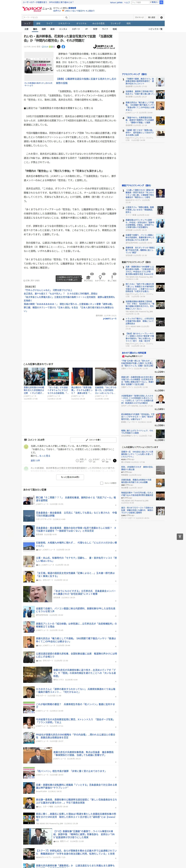186x868 pixels.
Task: Click the scroll-to-top arrow button
Action: pyautogui.click(x=180, y=536)
